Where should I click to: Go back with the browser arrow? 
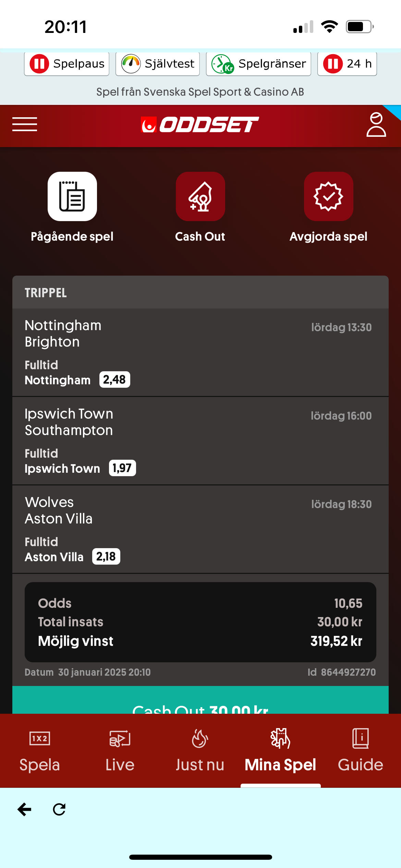(x=24, y=809)
